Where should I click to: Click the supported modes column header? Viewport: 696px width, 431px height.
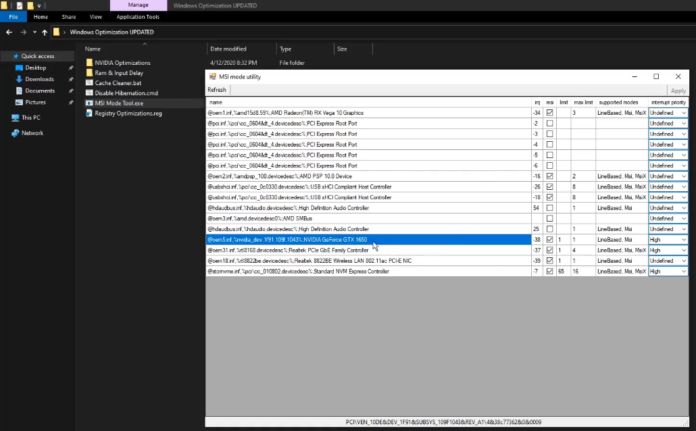tap(621, 102)
